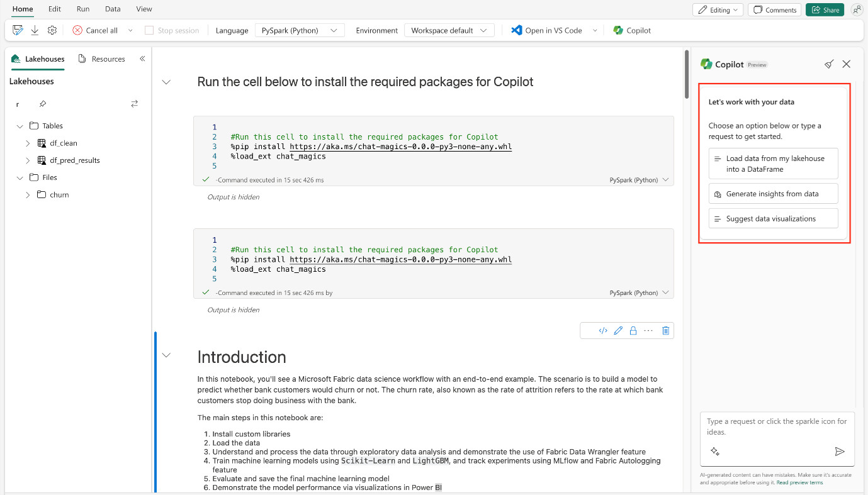Click the green Share button
This screenshot has width=868, height=495.
(x=825, y=10)
